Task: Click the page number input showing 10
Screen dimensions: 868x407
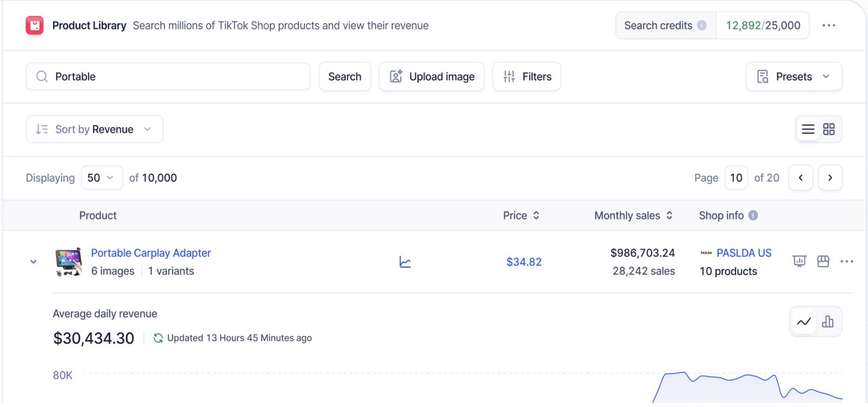Action: click(736, 178)
